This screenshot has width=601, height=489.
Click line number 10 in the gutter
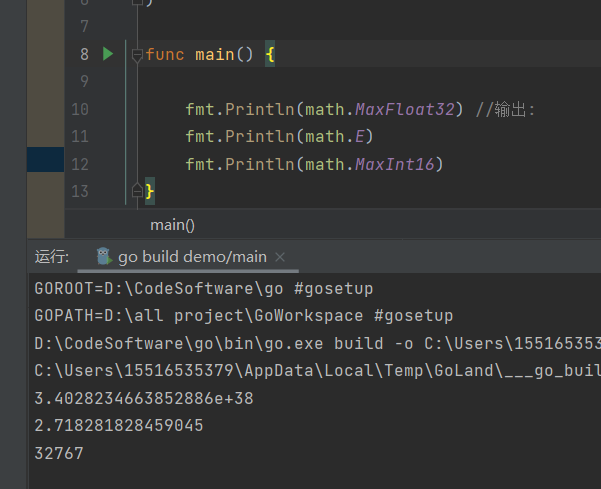point(80,110)
